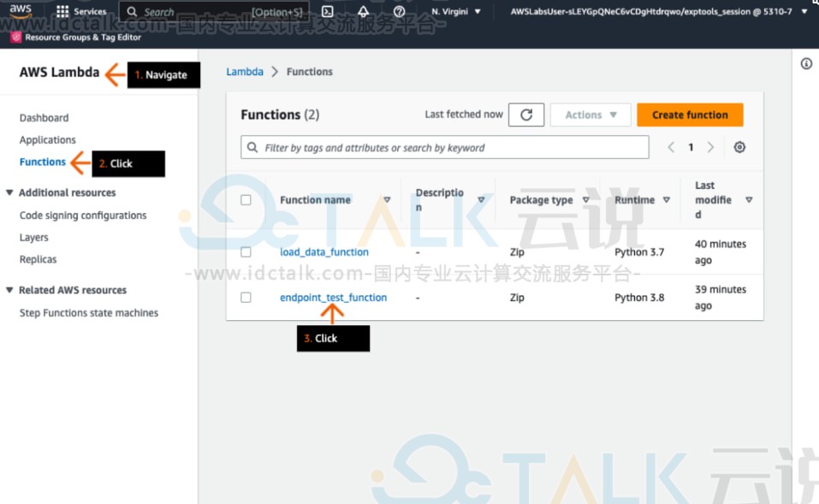Click the Services menu label
The width and height of the screenshot is (819, 504).
(90, 11)
